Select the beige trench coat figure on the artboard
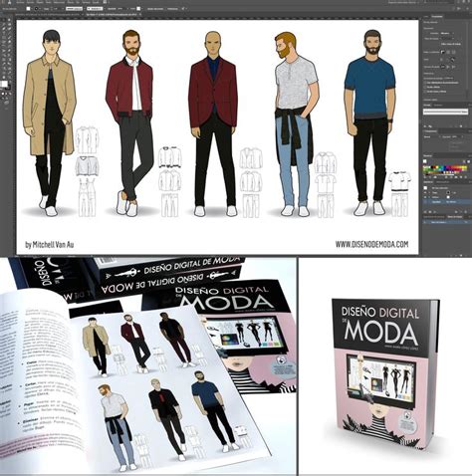The width and height of the screenshot is (472, 476). pyautogui.click(x=50, y=122)
